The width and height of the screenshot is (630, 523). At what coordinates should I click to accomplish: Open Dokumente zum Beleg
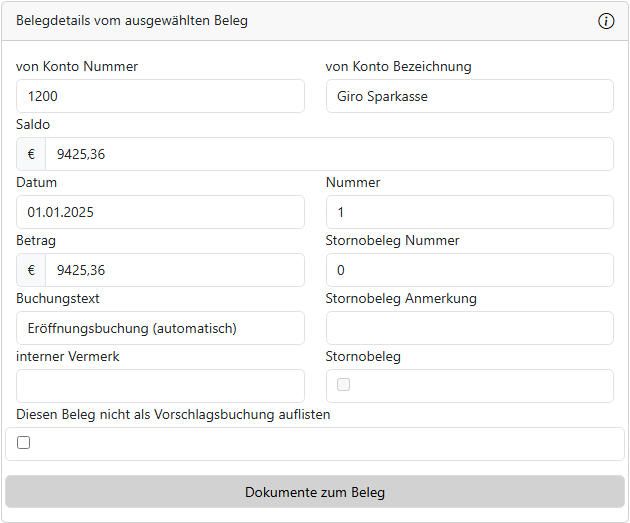(315, 492)
